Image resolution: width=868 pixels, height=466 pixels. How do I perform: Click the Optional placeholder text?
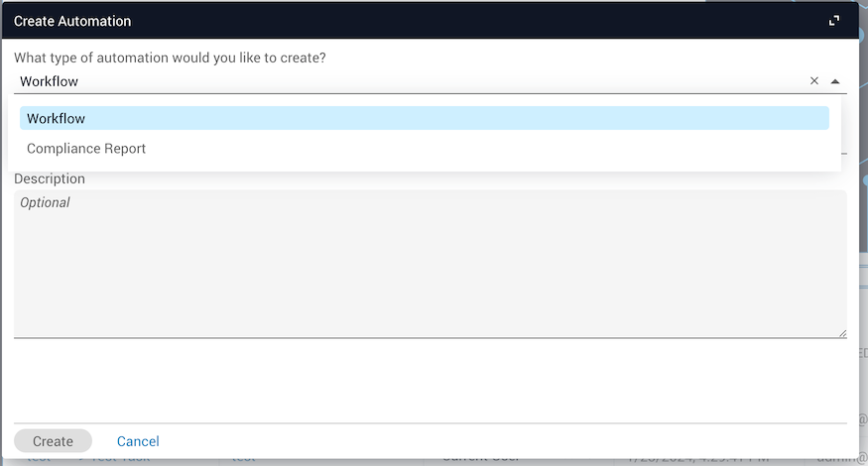(45, 202)
